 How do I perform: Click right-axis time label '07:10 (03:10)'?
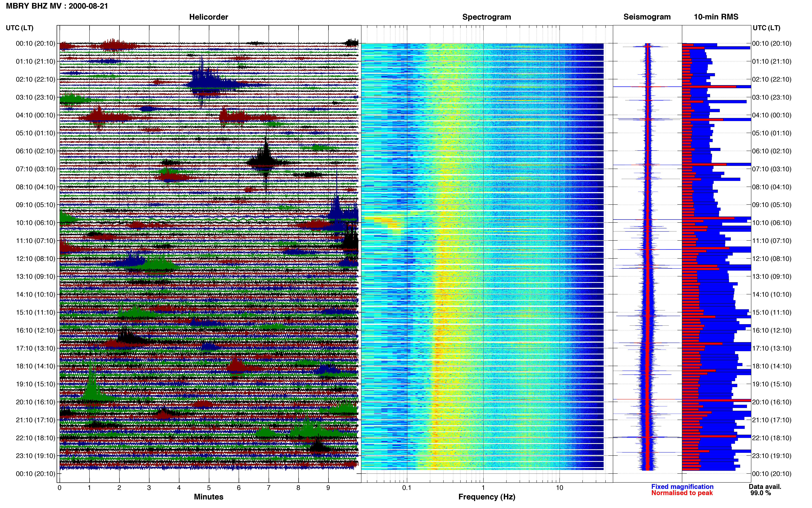772,169
